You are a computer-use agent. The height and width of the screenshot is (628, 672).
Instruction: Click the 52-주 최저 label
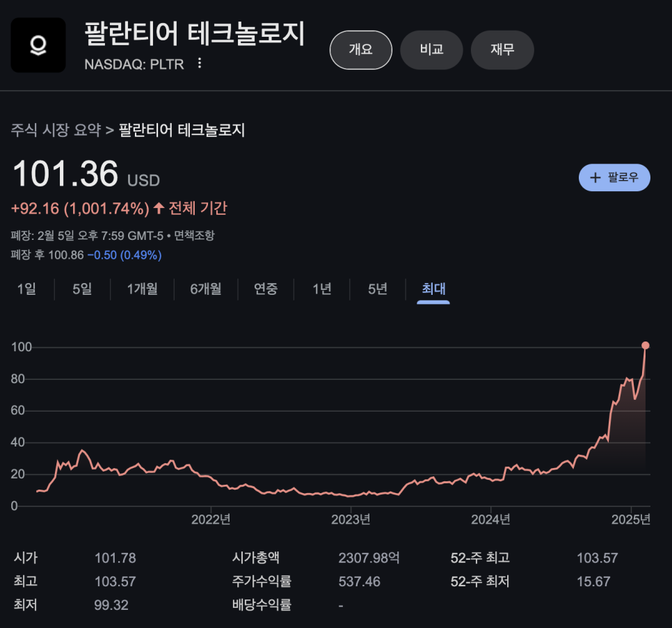click(481, 581)
